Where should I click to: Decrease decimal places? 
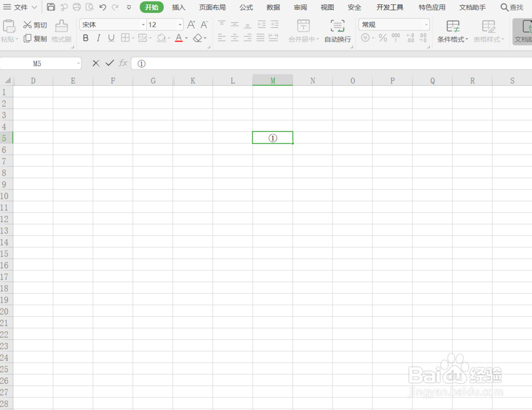point(423,38)
